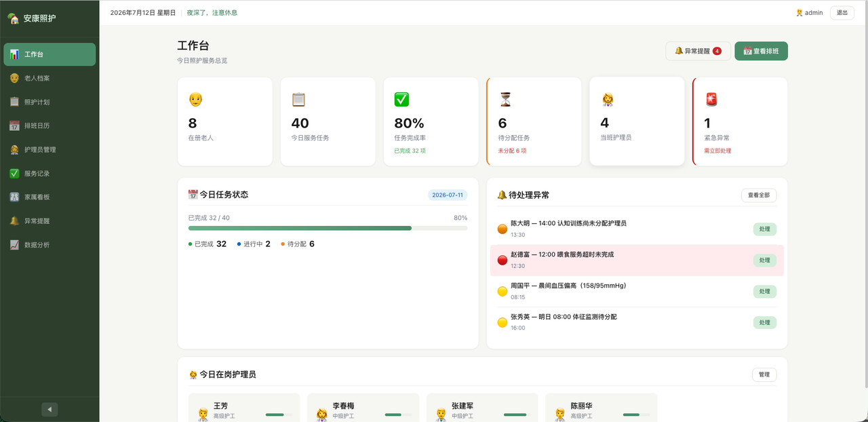Viewport: 868px width, 422px height.
Task: Click 陈大明 — 14:00 认知训练 alert text
Action: tap(568, 223)
